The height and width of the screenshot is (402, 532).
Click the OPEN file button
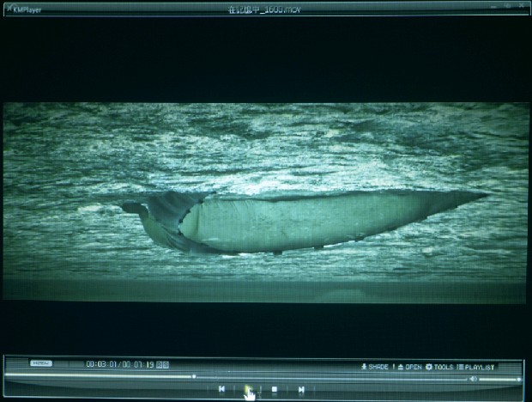pyautogui.click(x=413, y=367)
